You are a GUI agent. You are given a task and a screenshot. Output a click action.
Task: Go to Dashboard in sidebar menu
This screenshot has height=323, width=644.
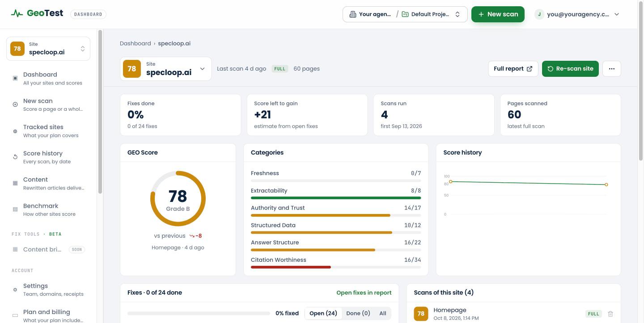(x=48, y=78)
